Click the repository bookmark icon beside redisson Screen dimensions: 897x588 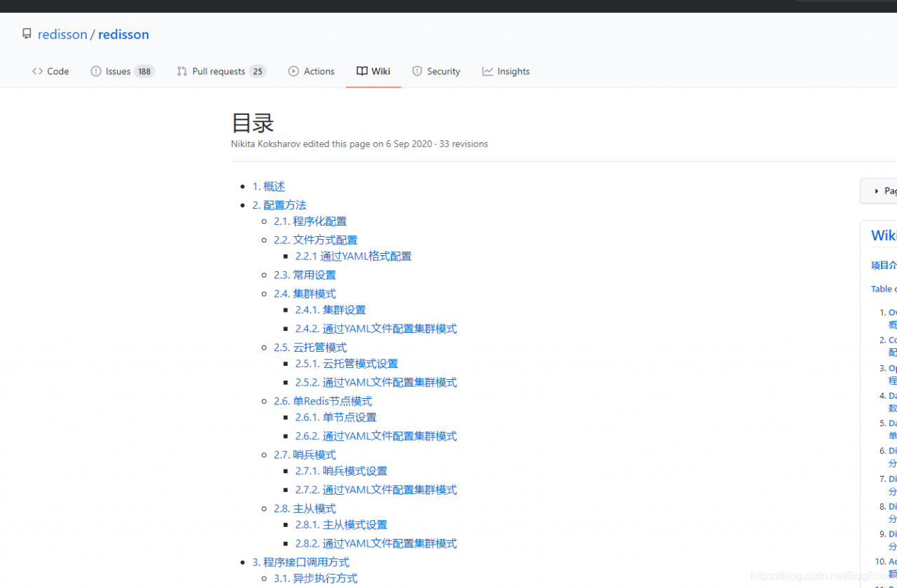(x=27, y=33)
